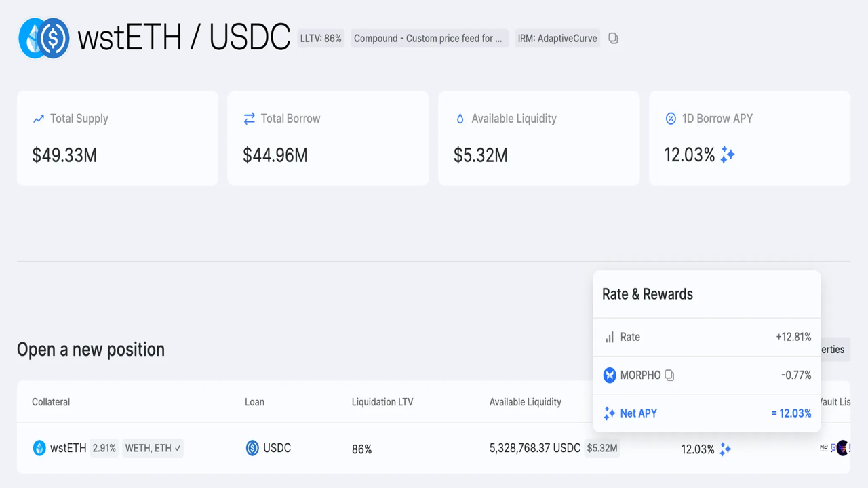The width and height of the screenshot is (868, 488).
Task: Click the +12.81% Rate value in popup
Action: point(793,337)
